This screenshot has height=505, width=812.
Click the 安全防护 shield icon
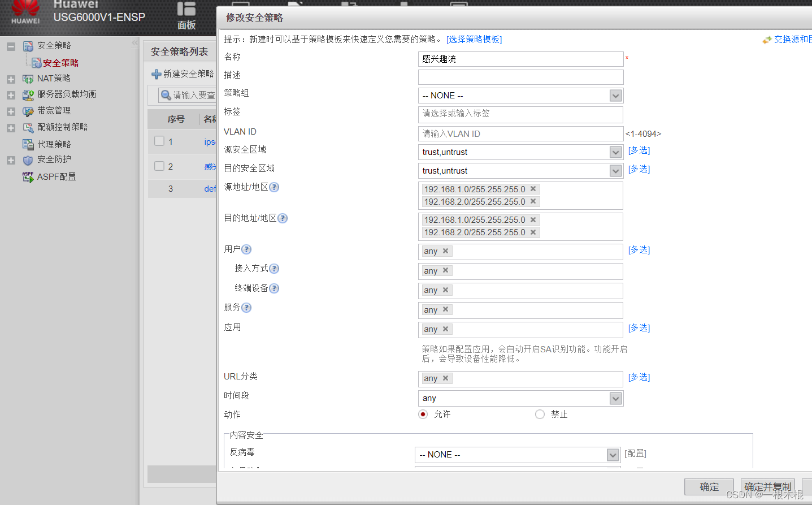28,160
